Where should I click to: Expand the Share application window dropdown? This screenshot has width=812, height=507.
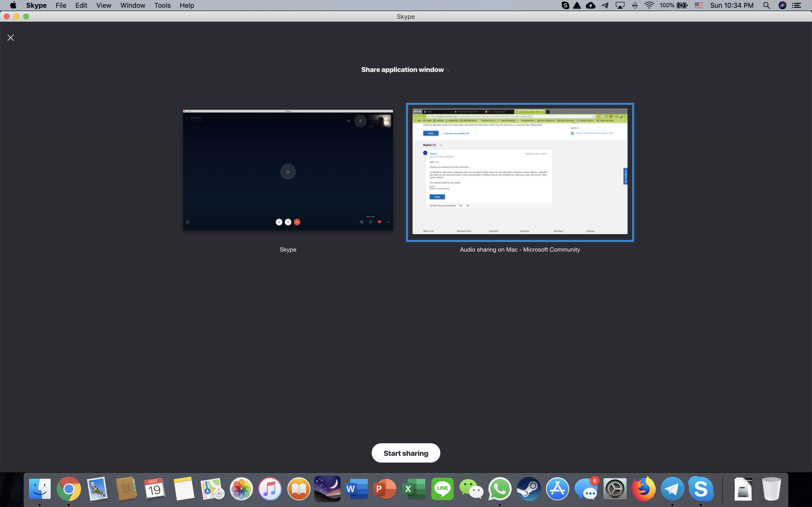(449, 69)
